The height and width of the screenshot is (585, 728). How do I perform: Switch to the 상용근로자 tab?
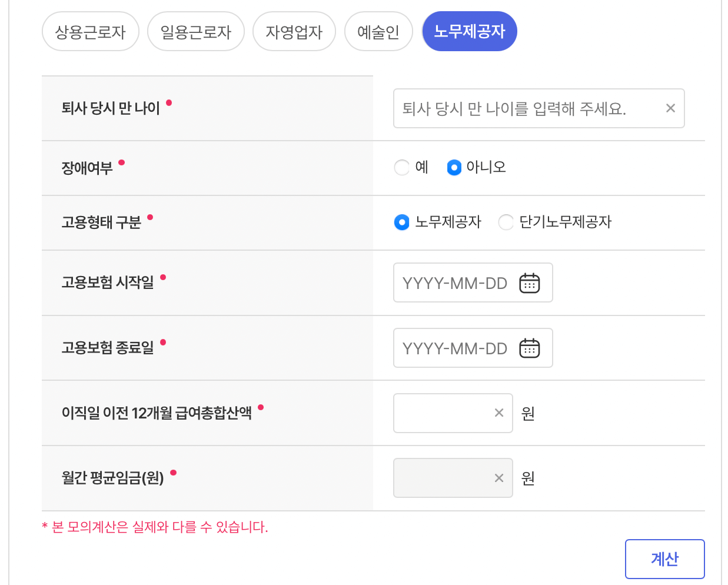click(x=90, y=31)
